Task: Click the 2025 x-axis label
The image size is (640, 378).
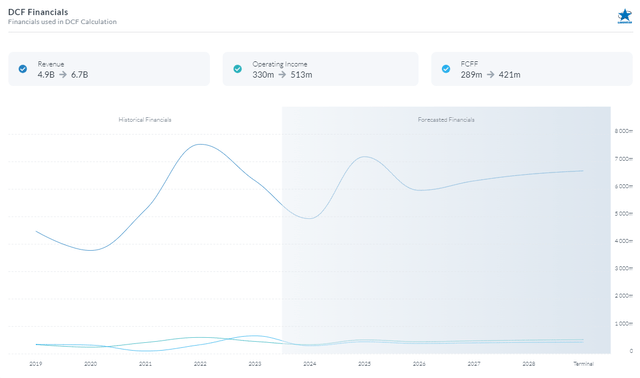Action: (364, 364)
